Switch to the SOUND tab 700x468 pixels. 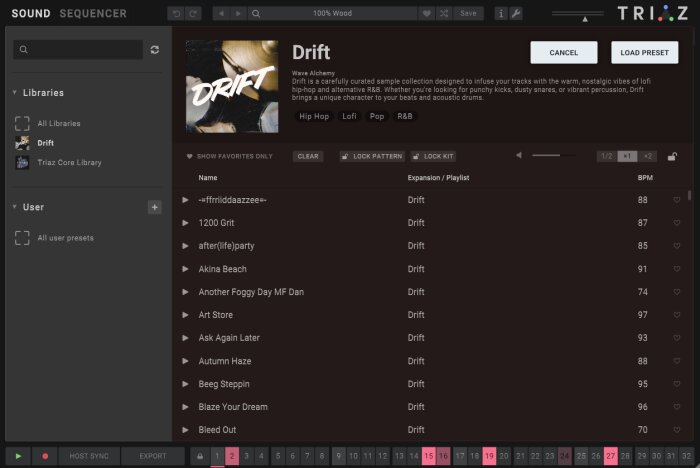(x=31, y=13)
